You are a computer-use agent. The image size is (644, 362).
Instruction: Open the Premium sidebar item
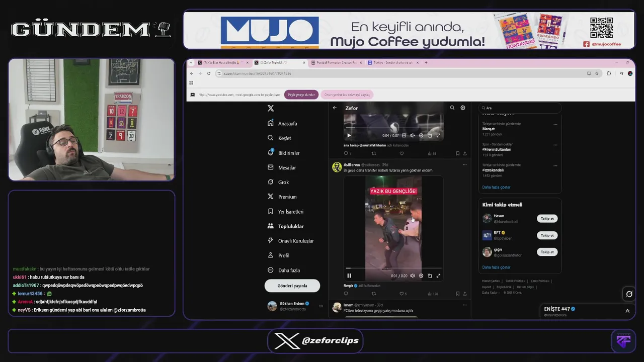click(x=282, y=197)
